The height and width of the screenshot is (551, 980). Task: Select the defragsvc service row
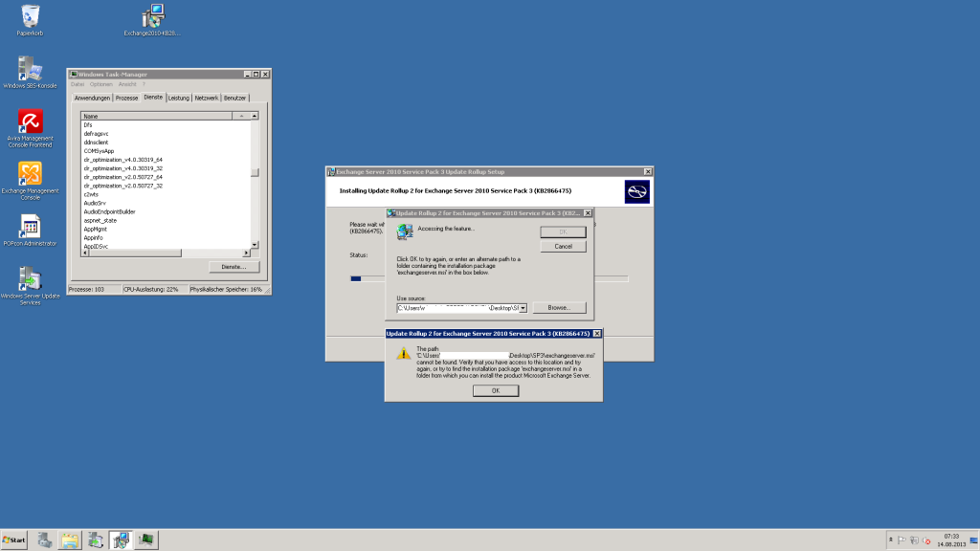166,134
